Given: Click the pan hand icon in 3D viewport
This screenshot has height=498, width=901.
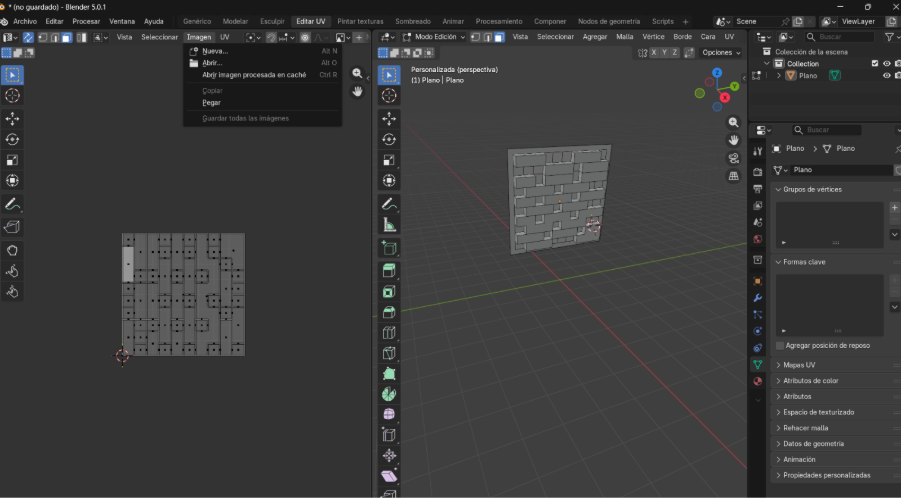Looking at the screenshot, I should (x=733, y=140).
